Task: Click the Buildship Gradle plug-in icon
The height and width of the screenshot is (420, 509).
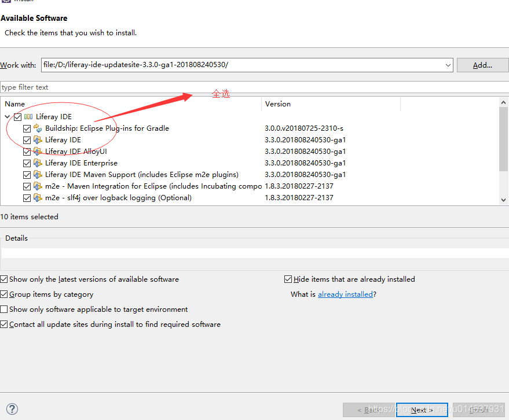Action: tap(38, 128)
